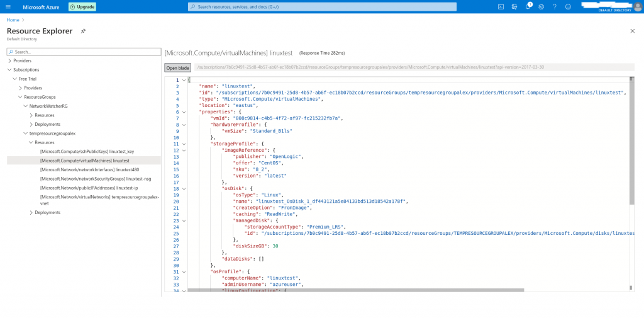Open the help question mark menu
Image resolution: width=644 pixels, height=318 pixels.
coord(555,7)
